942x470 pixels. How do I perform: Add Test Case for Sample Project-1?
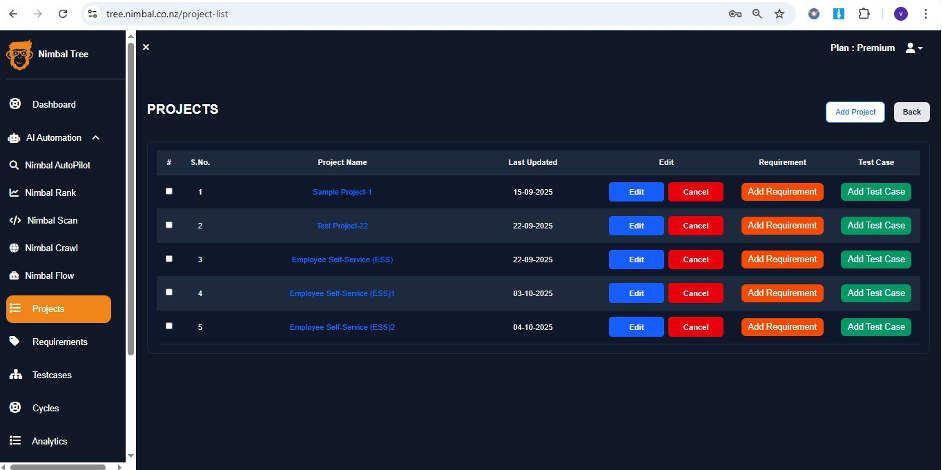876,192
